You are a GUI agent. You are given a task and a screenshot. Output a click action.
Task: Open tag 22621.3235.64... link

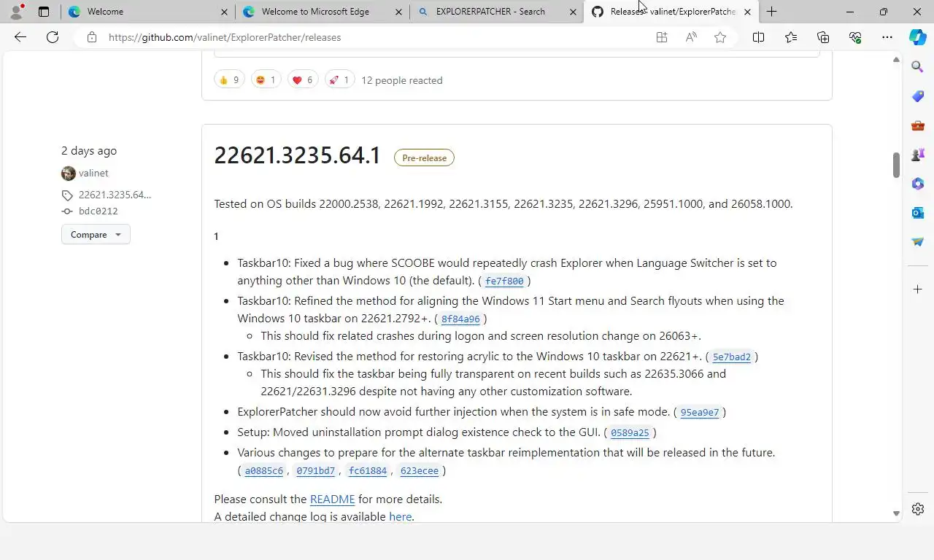point(115,195)
